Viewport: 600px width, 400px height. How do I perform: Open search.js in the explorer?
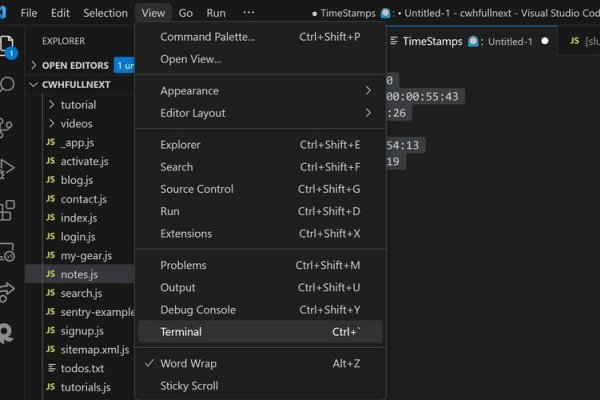coord(81,293)
